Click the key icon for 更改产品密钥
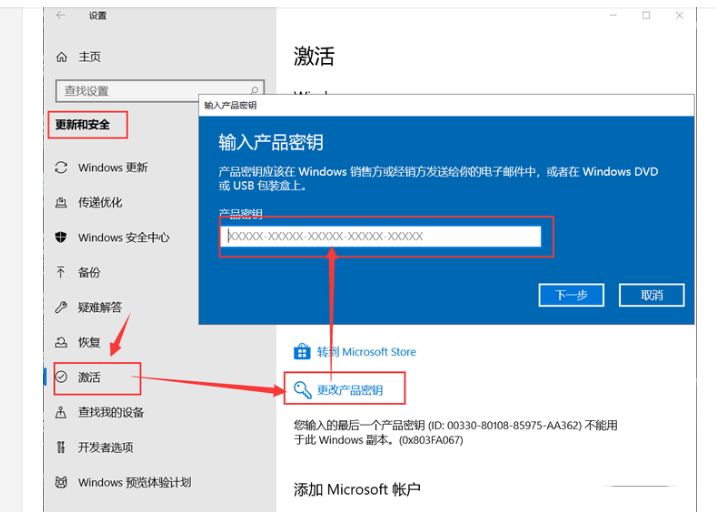Viewport: 716px width, 512px height. pyautogui.click(x=302, y=390)
